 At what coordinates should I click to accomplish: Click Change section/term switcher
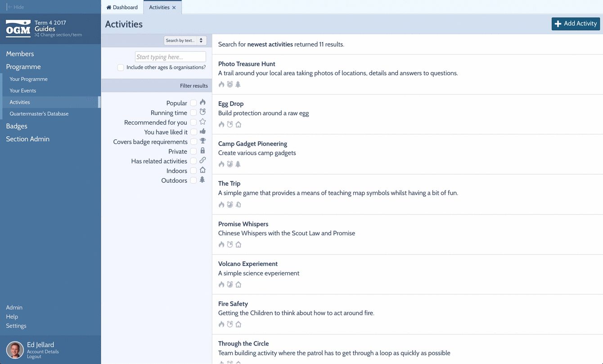tap(61, 35)
